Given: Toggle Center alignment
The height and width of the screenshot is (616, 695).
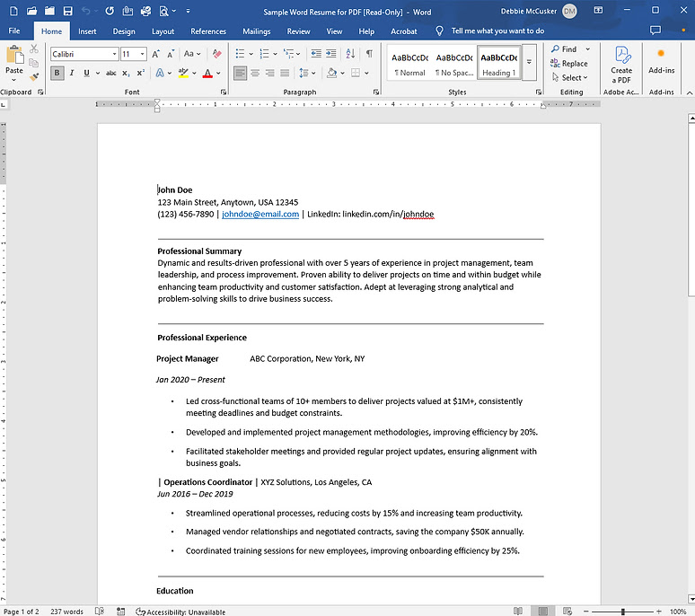Looking at the screenshot, I should [x=255, y=73].
